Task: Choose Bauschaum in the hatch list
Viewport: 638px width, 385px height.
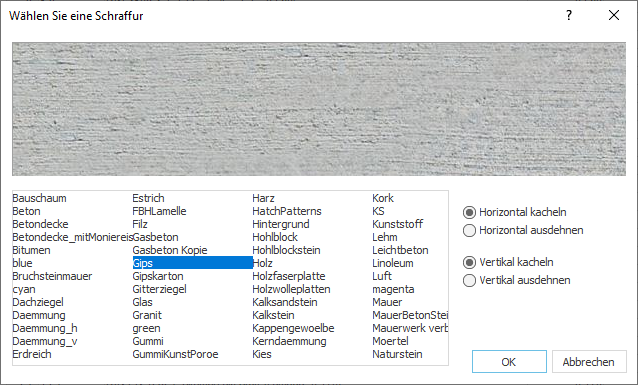Action: coord(39,198)
